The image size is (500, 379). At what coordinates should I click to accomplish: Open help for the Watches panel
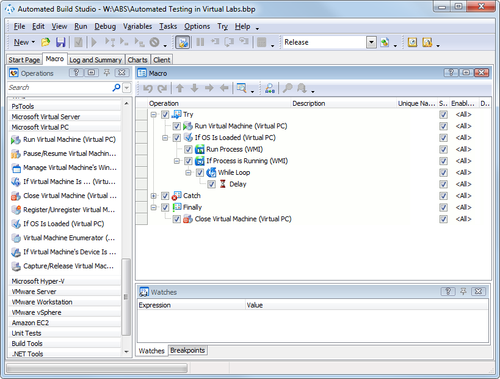coord(448,292)
